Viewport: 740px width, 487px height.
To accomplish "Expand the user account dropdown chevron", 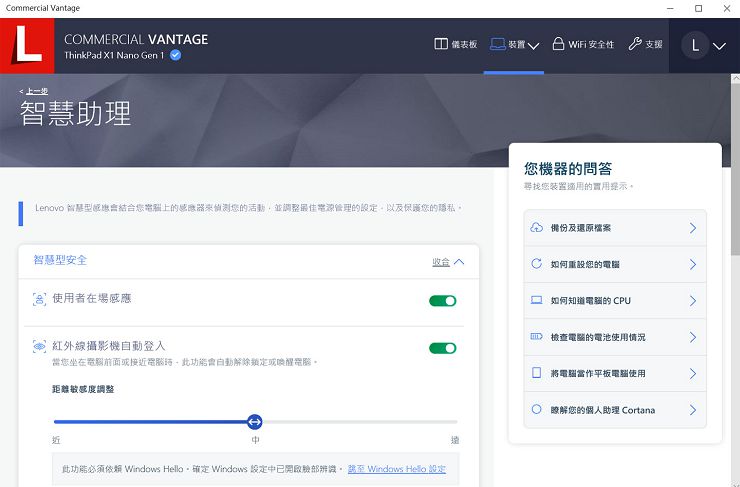I will pos(719,46).
